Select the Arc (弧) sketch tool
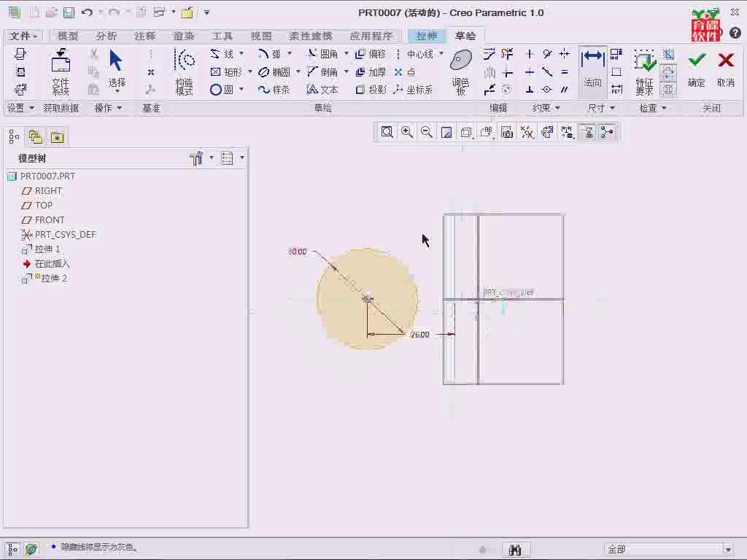 click(x=269, y=54)
